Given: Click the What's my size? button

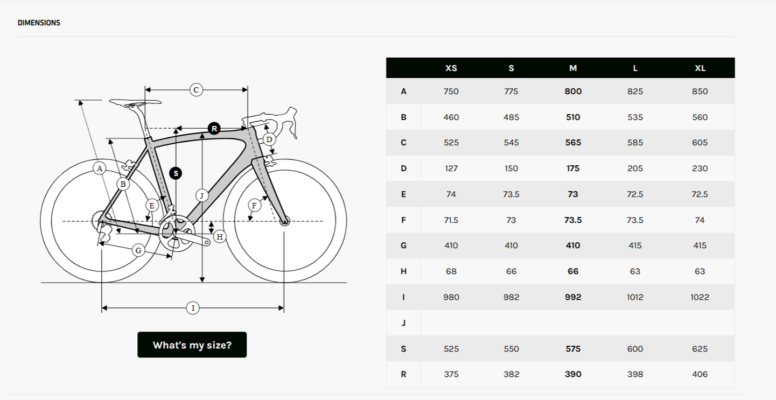Looking at the screenshot, I should pyautogui.click(x=192, y=345).
